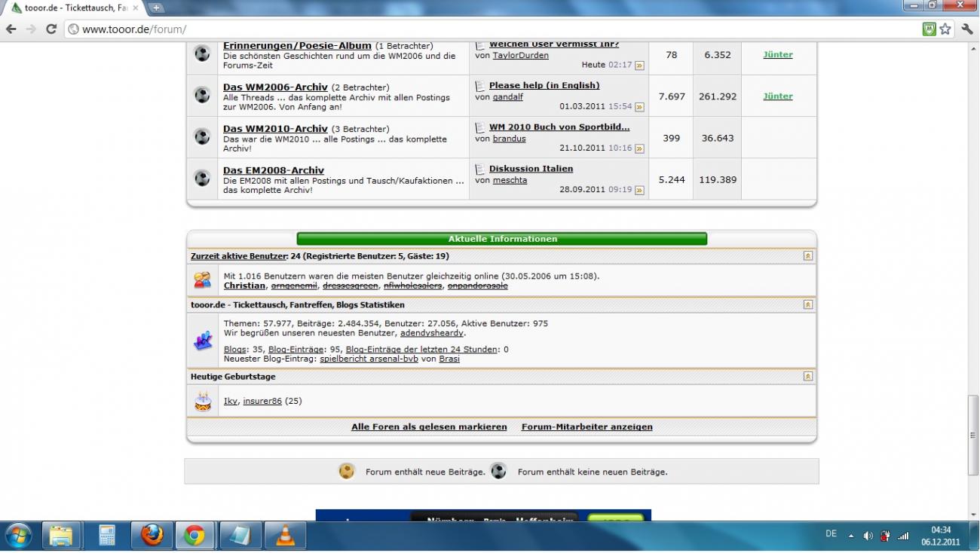Viewport: 980px width, 553px height.
Task: Click soccer ball icon beside Das WM2010-Archiv
Action: (x=202, y=137)
